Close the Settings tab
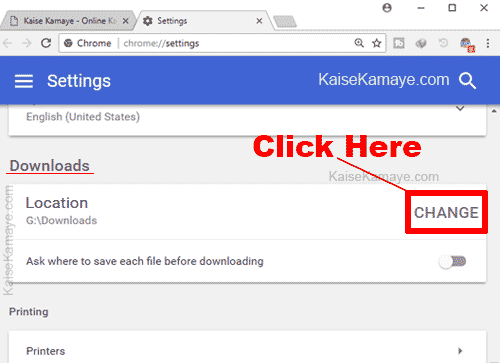Screen dimensions: 500x363 click(259, 21)
